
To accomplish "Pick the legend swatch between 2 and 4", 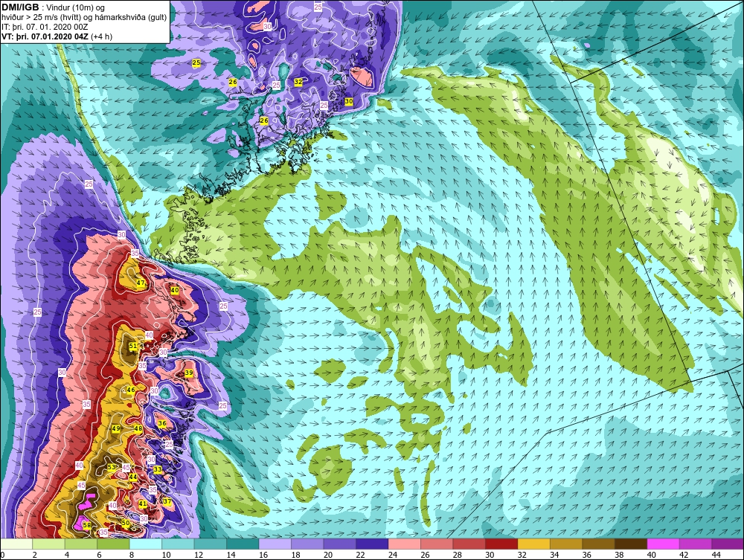I will tap(49, 544).
